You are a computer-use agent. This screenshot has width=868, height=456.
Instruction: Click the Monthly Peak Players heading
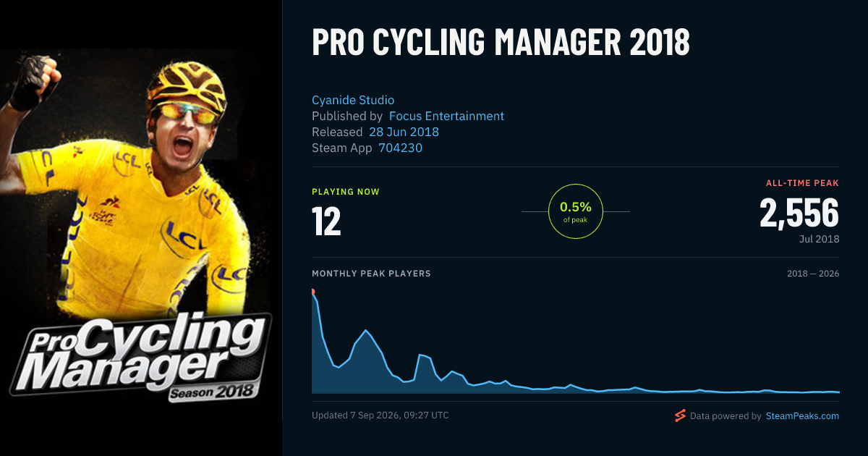(x=371, y=274)
